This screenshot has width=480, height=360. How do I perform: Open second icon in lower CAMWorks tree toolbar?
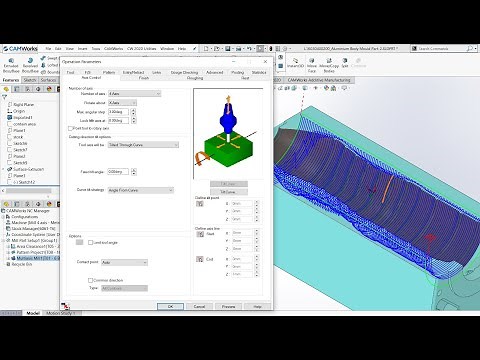coord(17,204)
